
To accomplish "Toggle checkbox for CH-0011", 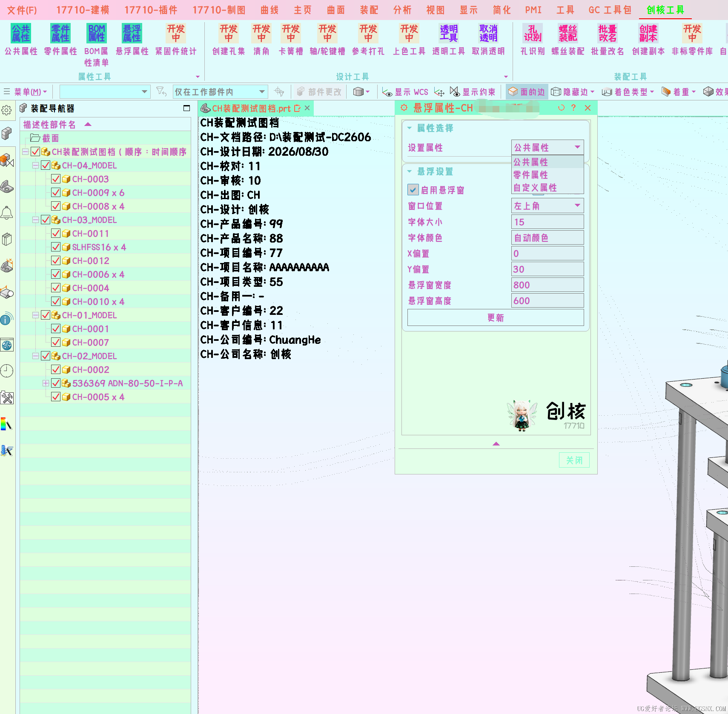I will pos(55,233).
